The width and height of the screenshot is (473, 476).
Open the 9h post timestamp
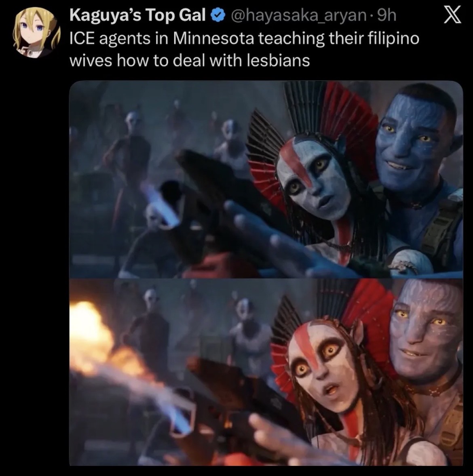point(386,15)
